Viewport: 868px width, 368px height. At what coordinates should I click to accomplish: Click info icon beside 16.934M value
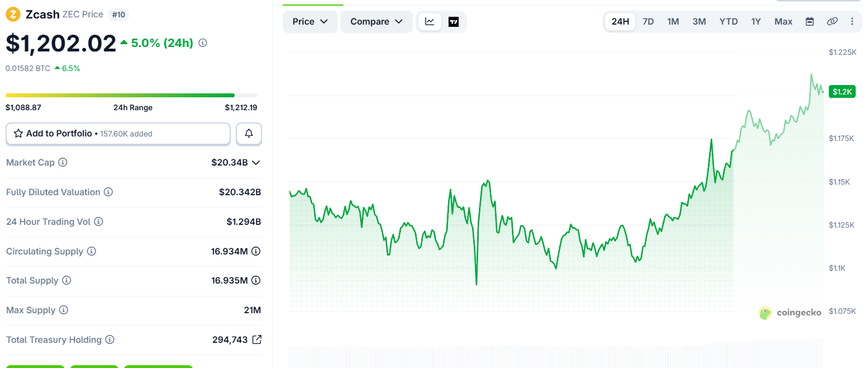pos(256,252)
